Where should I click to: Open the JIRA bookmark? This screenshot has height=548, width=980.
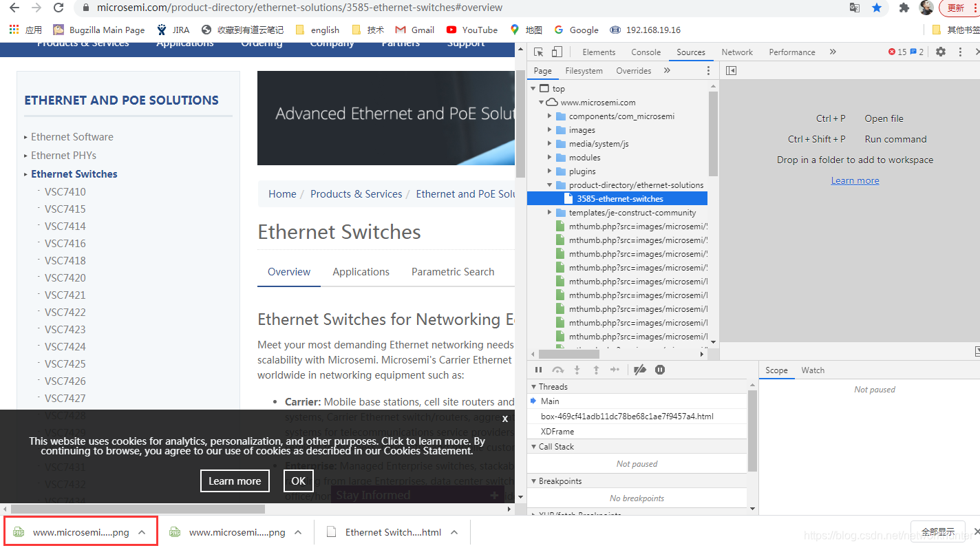click(173, 30)
